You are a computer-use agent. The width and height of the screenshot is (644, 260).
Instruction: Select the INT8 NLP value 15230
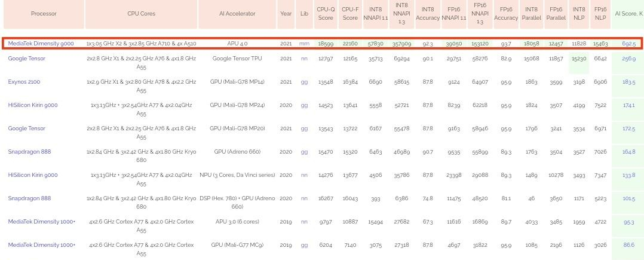tap(579, 59)
